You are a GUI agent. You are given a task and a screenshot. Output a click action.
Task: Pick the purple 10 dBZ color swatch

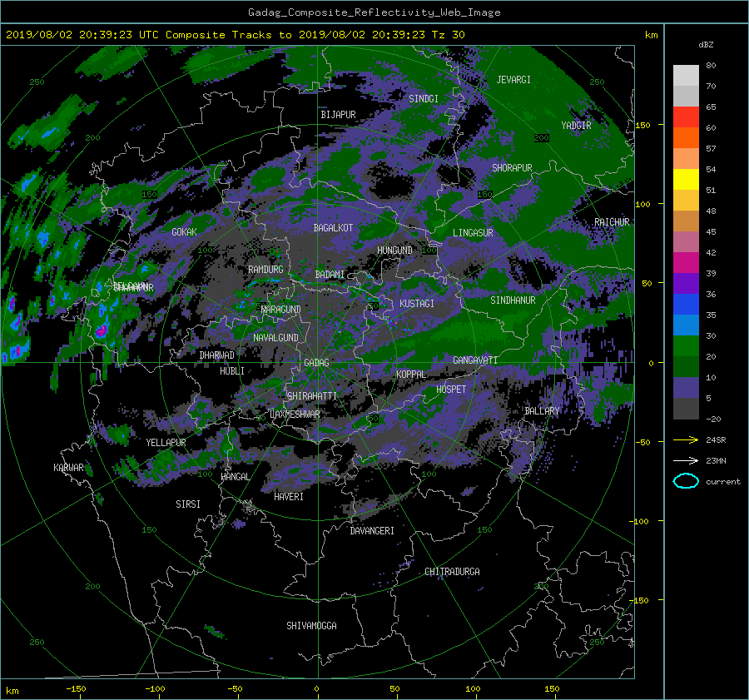click(686, 387)
